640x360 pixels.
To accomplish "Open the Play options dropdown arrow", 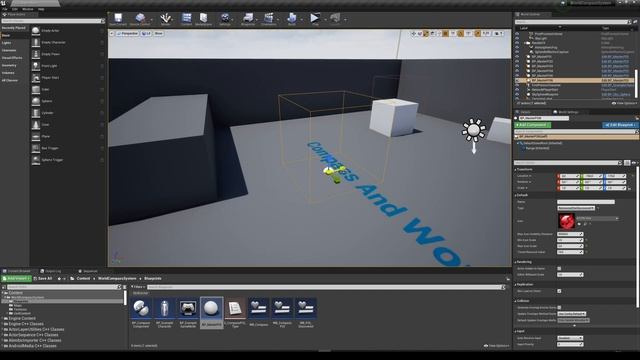I will [x=325, y=19].
